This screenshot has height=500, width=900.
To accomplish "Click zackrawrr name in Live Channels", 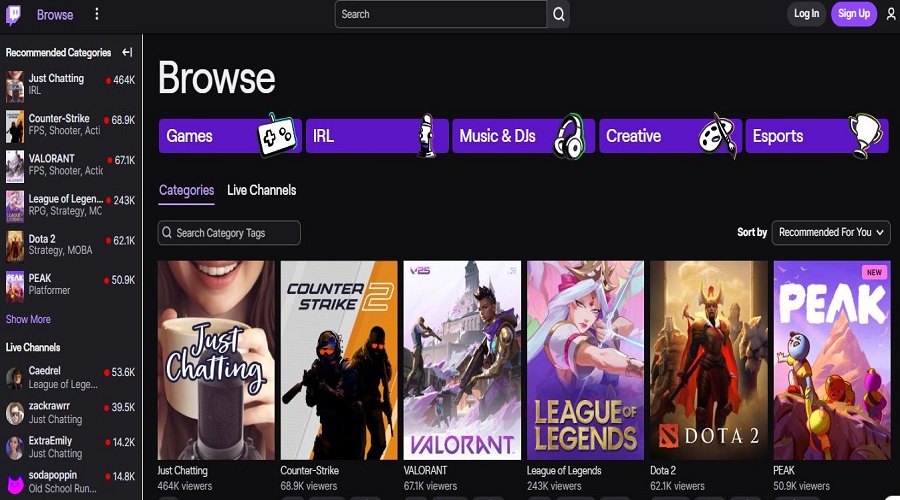I will [x=49, y=406].
